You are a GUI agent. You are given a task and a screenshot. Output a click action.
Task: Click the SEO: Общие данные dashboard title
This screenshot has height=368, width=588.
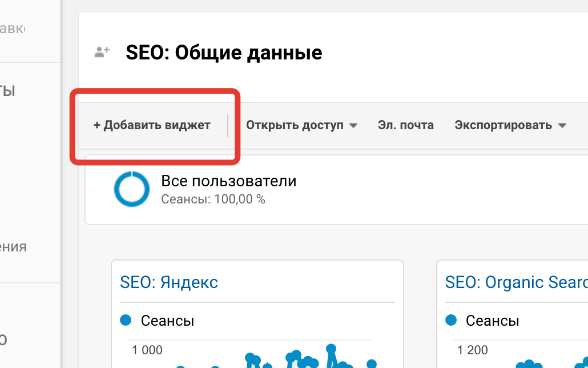224,52
